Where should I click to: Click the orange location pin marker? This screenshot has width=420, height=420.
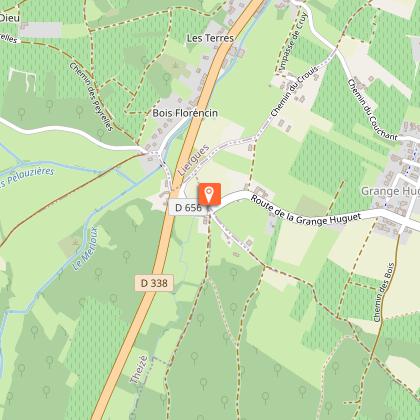click(209, 195)
